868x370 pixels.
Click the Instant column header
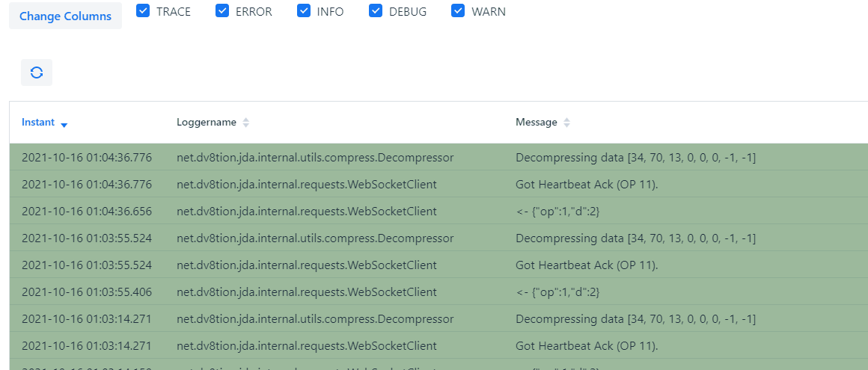click(x=38, y=123)
